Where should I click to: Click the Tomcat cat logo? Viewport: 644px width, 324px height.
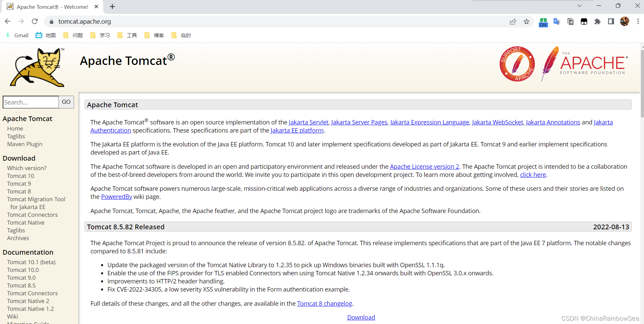(x=37, y=67)
